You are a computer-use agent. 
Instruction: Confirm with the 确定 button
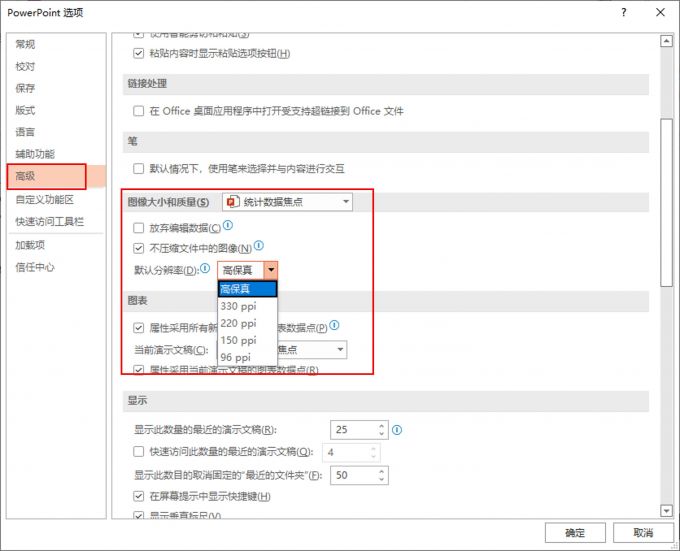[575, 532]
